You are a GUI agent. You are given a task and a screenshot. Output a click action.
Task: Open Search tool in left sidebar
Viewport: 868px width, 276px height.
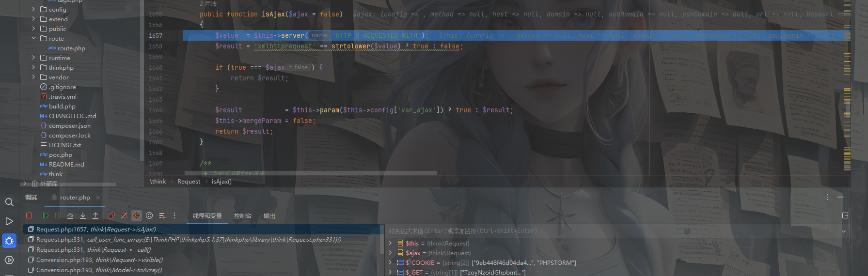point(9,202)
